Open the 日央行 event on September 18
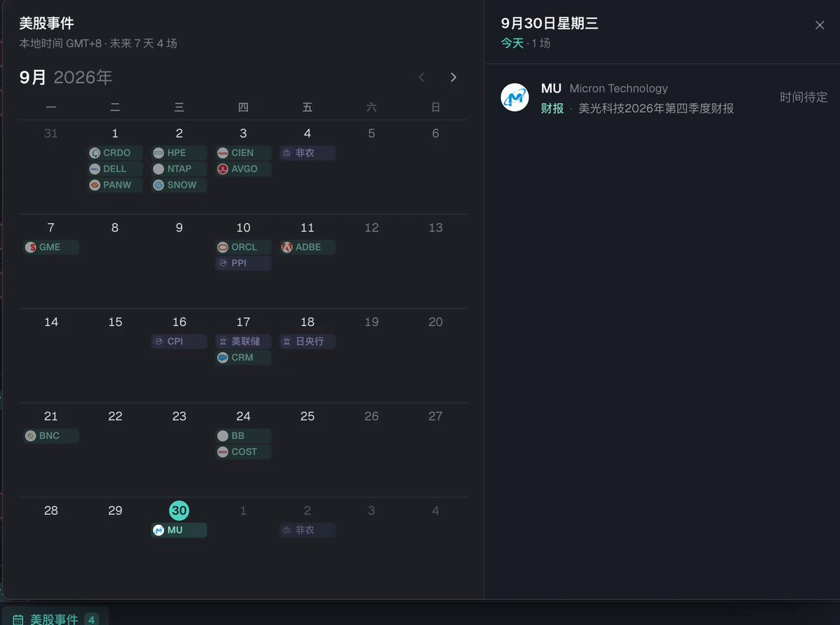The image size is (840, 625). [x=307, y=342]
